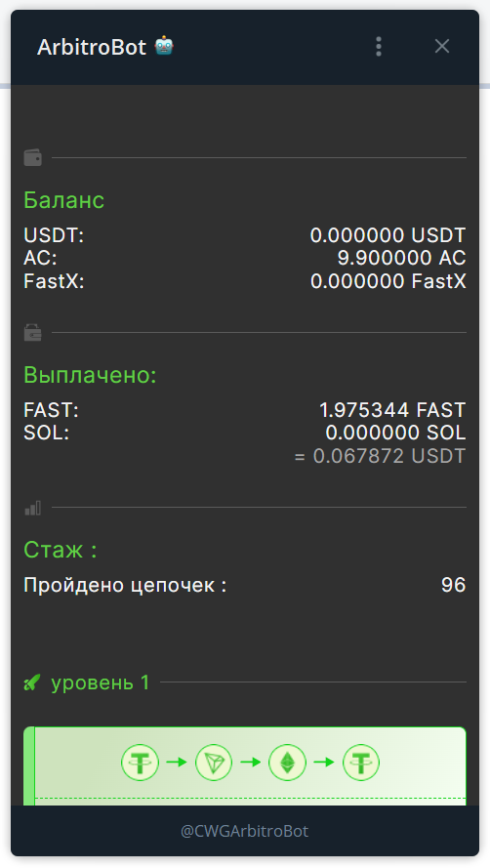Click the bar chart icon above Стаж
Screen dimensions: 490x868
(32, 508)
